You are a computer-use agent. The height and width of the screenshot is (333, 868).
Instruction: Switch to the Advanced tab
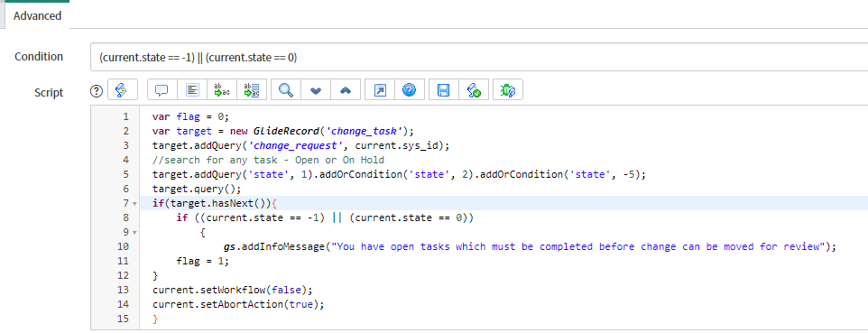tap(37, 16)
